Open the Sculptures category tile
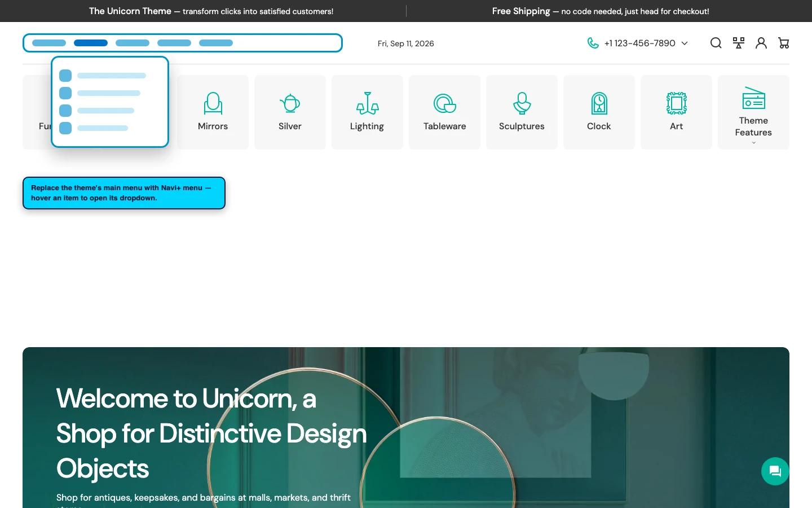 tap(522, 112)
